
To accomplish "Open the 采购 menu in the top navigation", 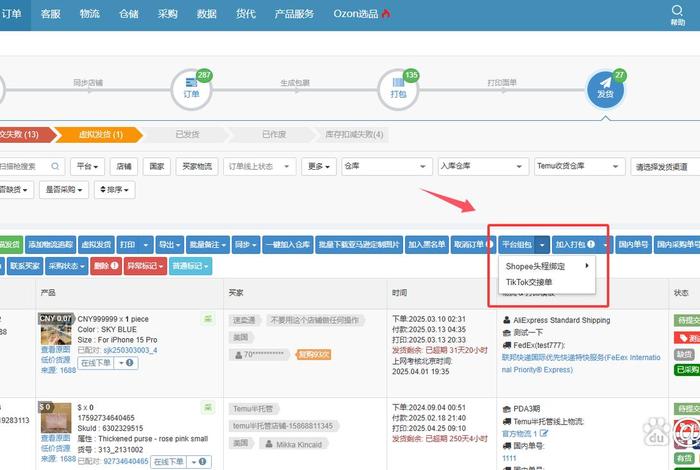I will pos(167,14).
